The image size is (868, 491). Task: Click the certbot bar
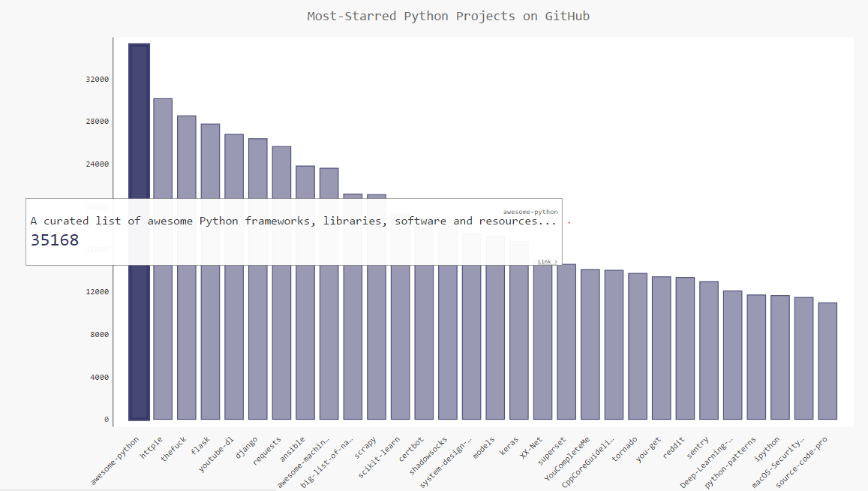pyautogui.click(x=424, y=342)
